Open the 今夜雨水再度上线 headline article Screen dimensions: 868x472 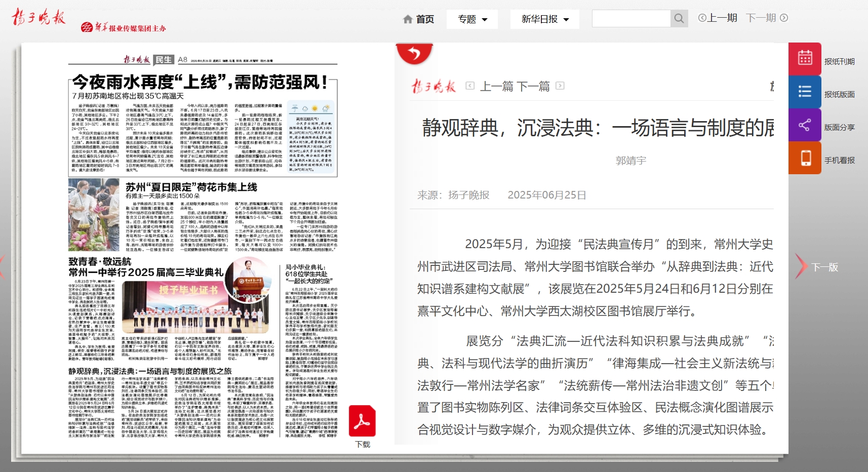(x=200, y=82)
